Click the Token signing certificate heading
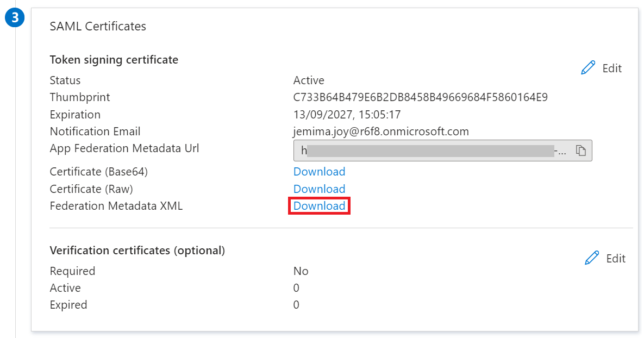The image size is (644, 338). (114, 60)
